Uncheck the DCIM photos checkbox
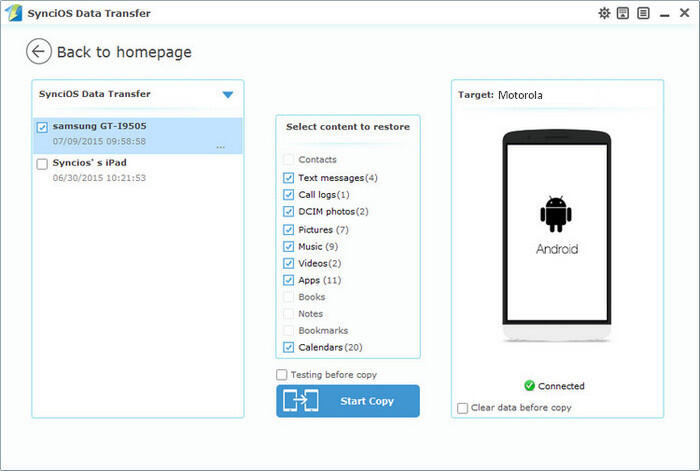This screenshot has width=700, height=471. (x=289, y=212)
